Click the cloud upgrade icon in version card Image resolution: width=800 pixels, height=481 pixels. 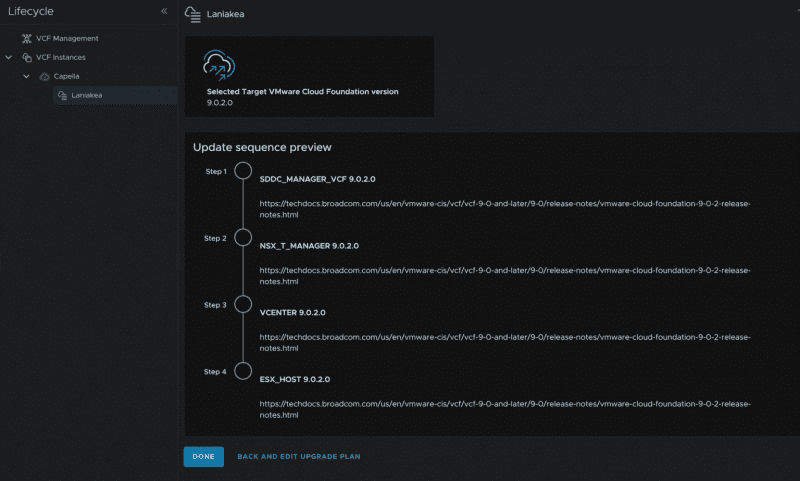(x=219, y=65)
